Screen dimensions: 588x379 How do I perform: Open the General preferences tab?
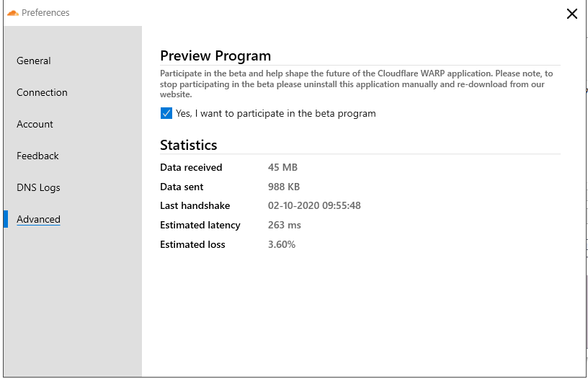pos(34,61)
